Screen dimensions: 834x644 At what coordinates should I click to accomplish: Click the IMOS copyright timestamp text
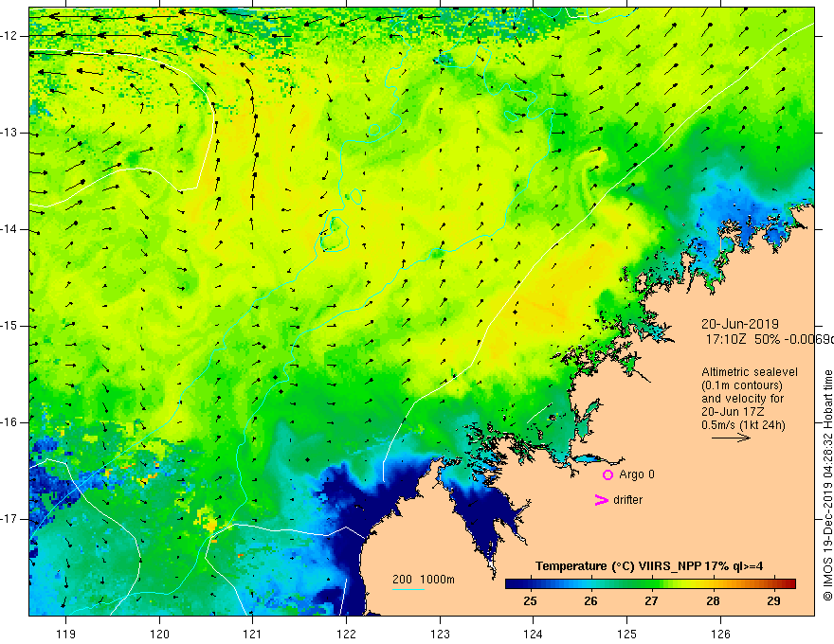pyautogui.click(x=827, y=486)
